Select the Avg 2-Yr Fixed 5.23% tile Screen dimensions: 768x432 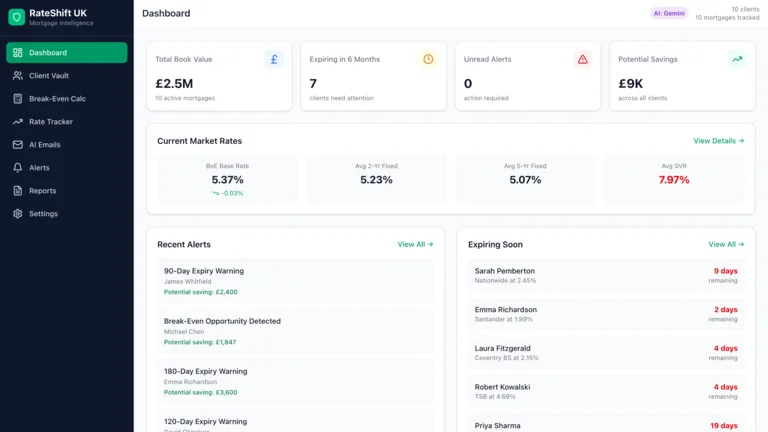pyautogui.click(x=376, y=179)
